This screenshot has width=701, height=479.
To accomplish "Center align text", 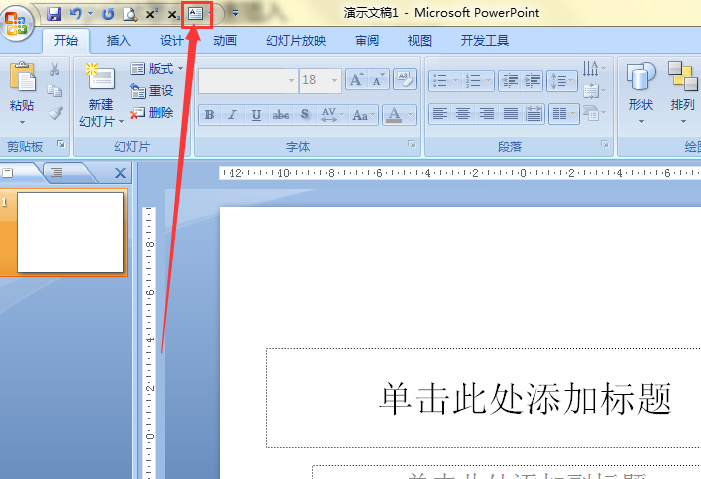I will click(463, 114).
